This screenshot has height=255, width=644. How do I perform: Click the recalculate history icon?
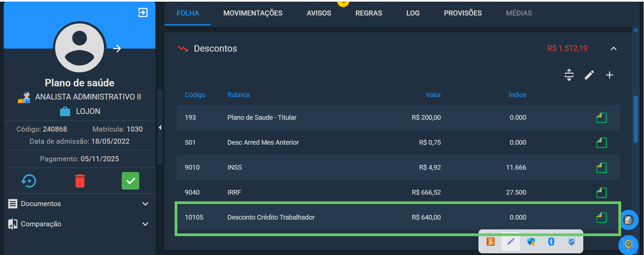(29, 181)
